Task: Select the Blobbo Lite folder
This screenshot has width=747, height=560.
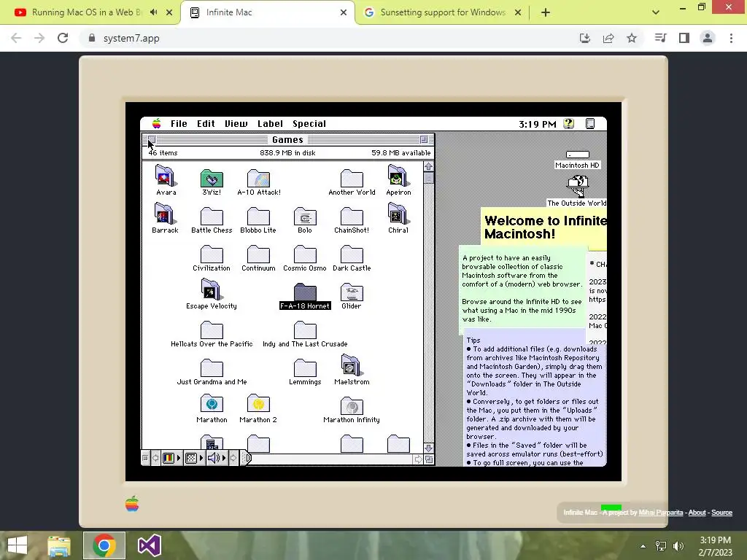Action: point(258,219)
